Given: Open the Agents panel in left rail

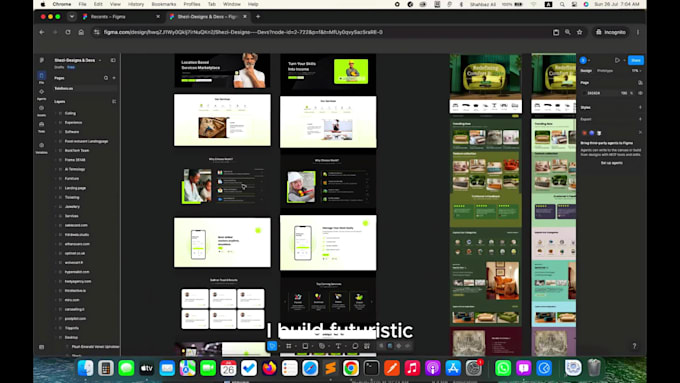Looking at the screenshot, I should 42,94.
